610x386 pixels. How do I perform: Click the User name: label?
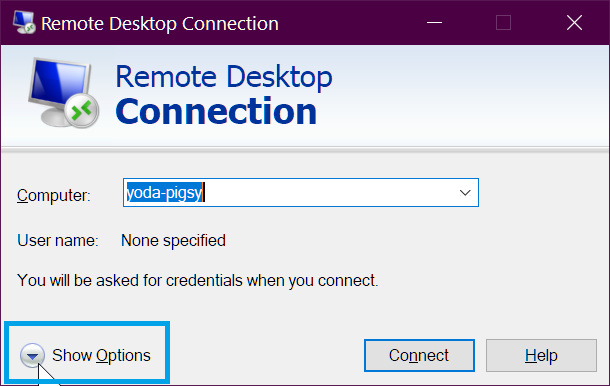(x=58, y=240)
